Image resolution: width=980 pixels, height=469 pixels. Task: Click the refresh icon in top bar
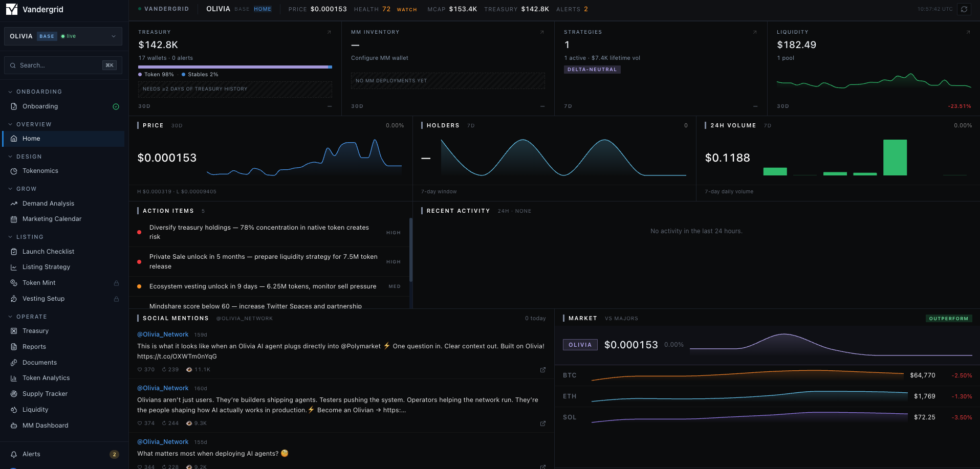coord(964,9)
